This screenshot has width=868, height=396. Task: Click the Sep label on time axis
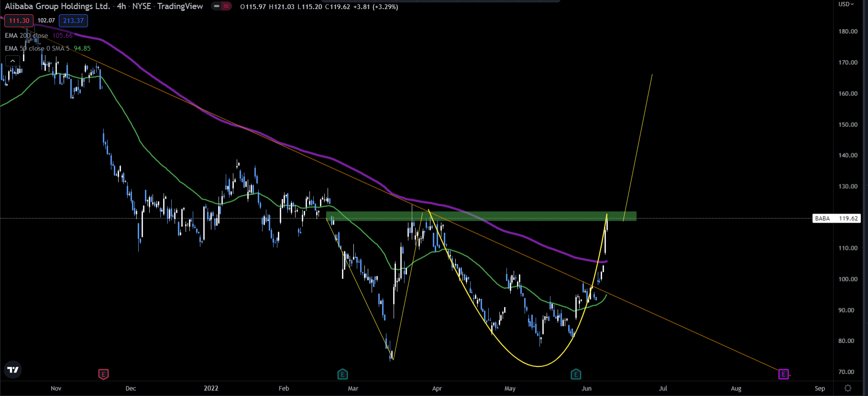click(x=820, y=388)
